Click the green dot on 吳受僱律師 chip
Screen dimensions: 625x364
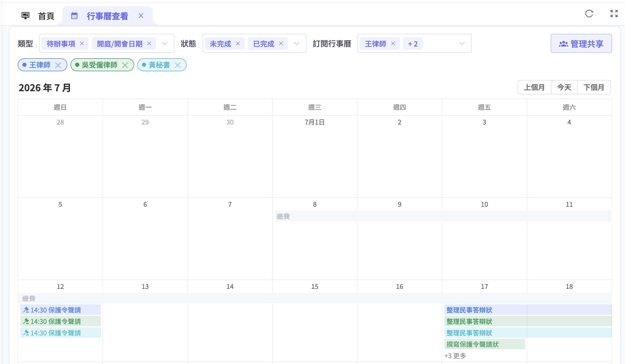77,65
